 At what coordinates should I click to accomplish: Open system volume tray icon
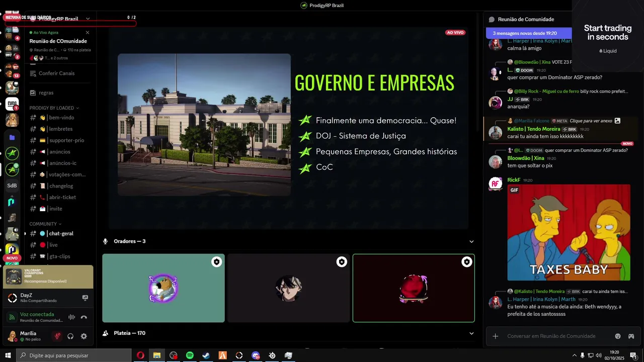[x=598, y=355]
